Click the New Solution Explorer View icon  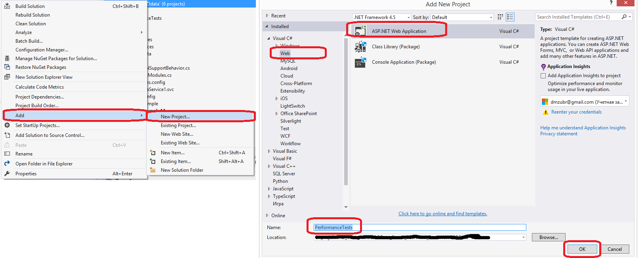(x=7, y=77)
